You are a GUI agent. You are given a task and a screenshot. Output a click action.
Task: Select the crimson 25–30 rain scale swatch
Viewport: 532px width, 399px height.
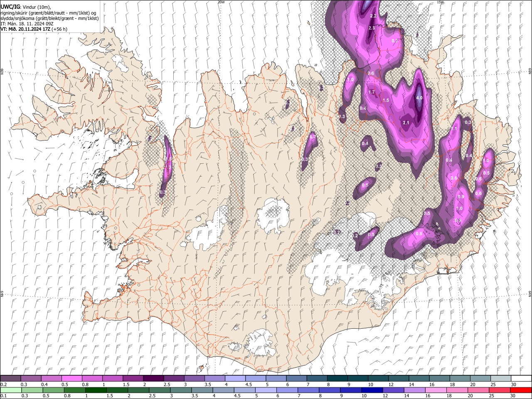[499, 390]
